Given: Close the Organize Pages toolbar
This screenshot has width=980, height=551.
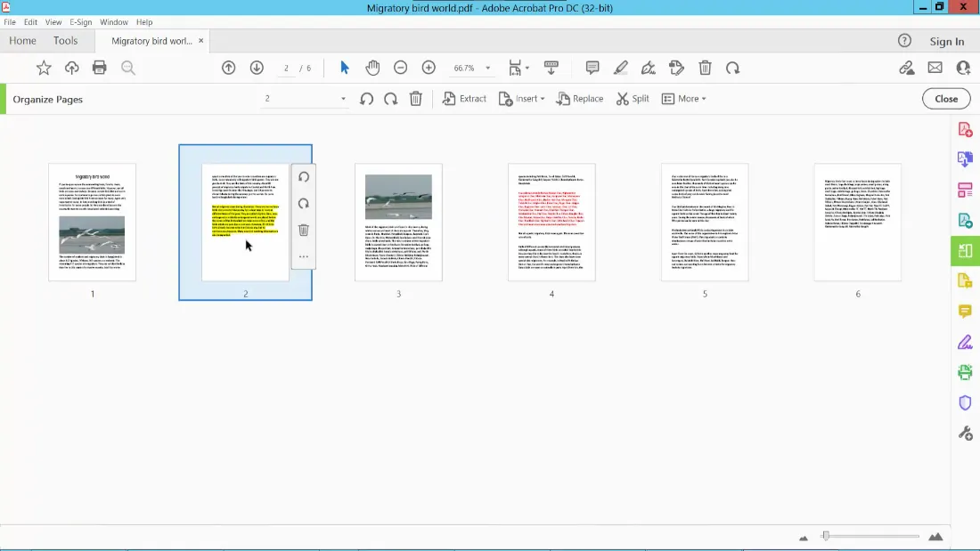Looking at the screenshot, I should coord(946,99).
